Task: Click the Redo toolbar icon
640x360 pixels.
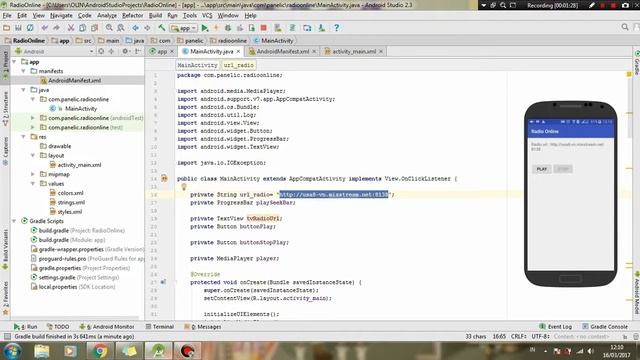Action: point(56,28)
